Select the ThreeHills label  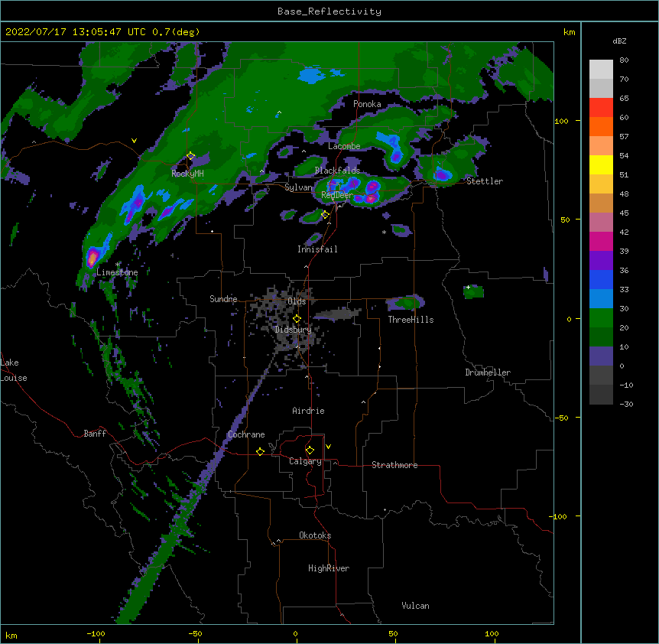click(411, 320)
